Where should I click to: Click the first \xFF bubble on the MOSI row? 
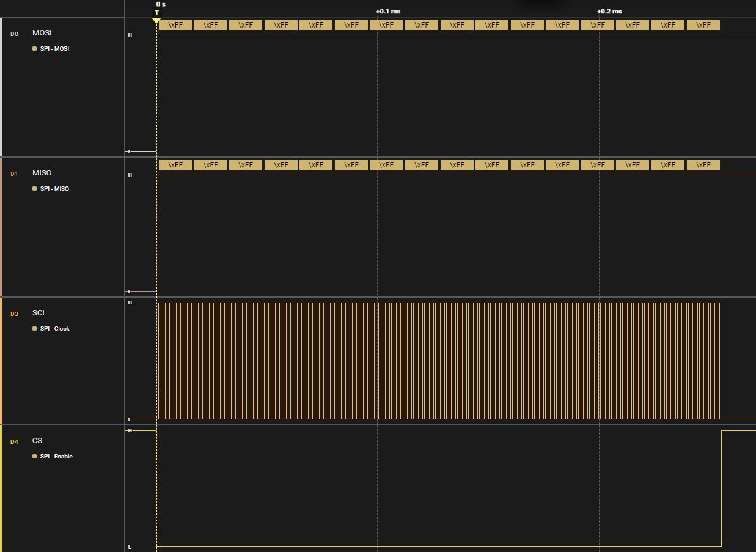(175, 25)
